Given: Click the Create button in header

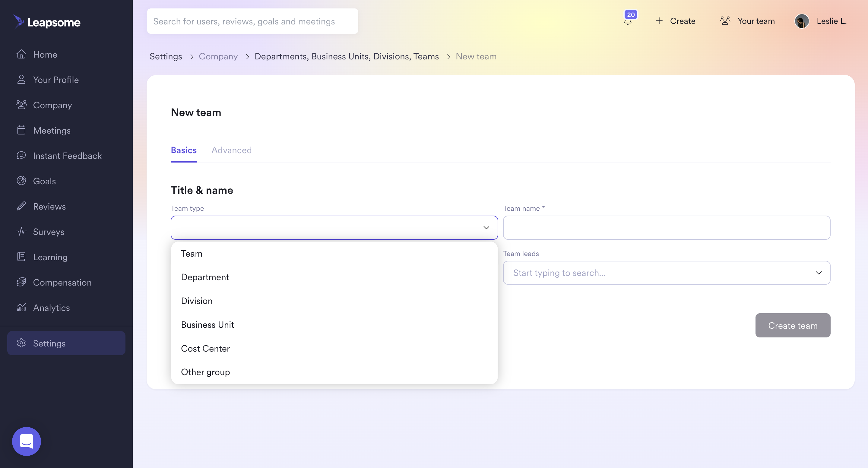Looking at the screenshot, I should (675, 21).
